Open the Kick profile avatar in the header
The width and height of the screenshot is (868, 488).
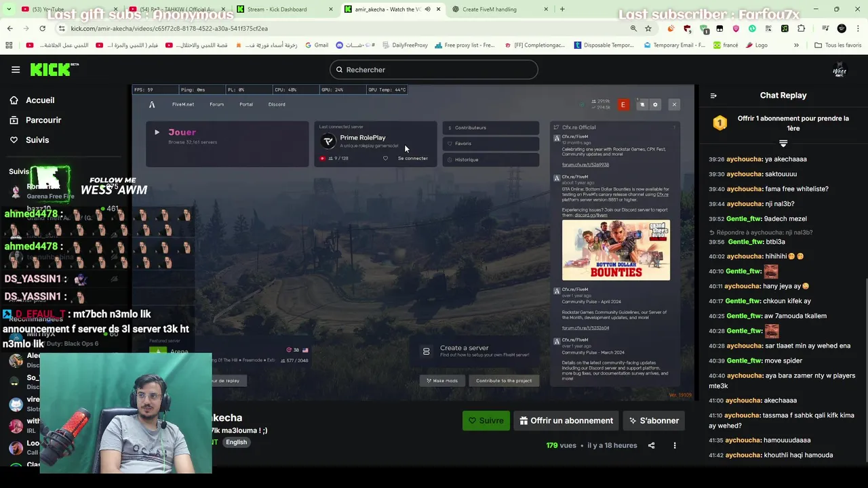coord(840,70)
